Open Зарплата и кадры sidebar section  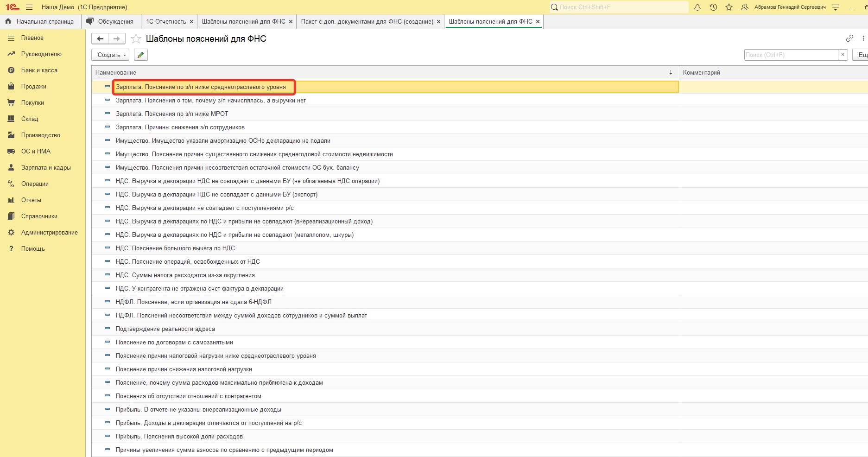point(46,168)
